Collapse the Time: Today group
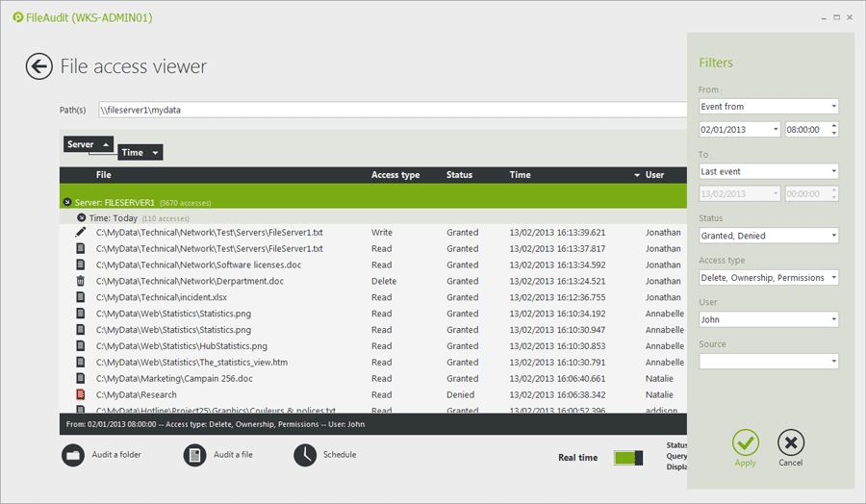 coord(81,218)
